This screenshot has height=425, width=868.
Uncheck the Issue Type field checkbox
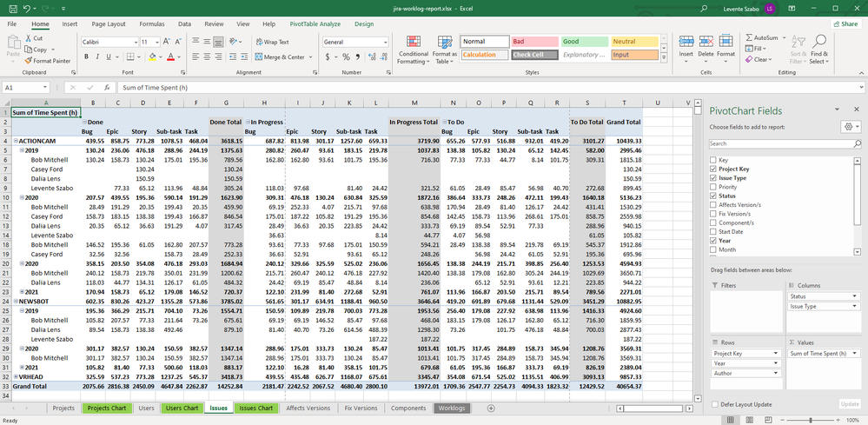pyautogui.click(x=712, y=178)
